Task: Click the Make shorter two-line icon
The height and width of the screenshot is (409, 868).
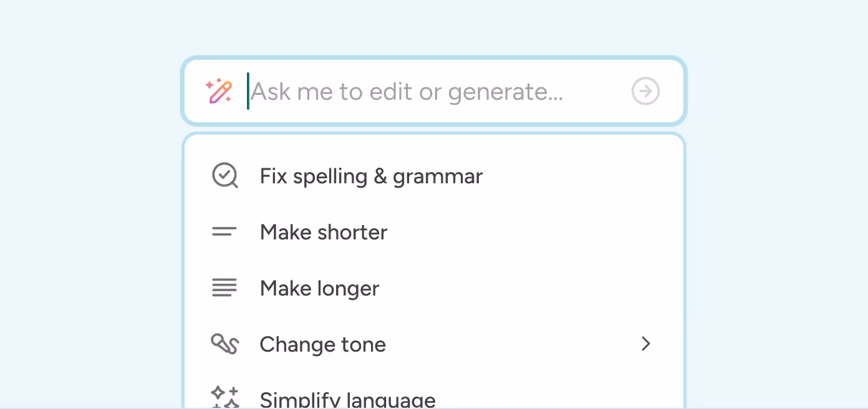Action: coord(224,232)
